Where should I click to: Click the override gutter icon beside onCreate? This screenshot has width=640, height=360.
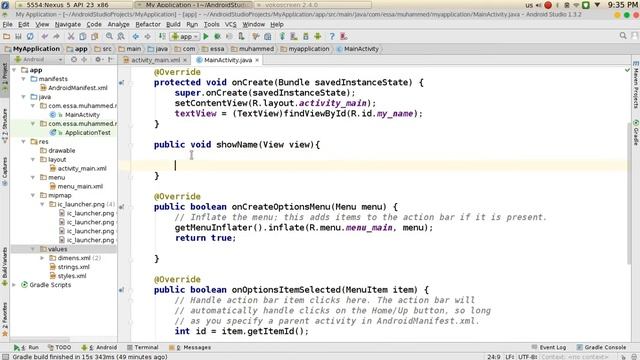click(x=122, y=83)
